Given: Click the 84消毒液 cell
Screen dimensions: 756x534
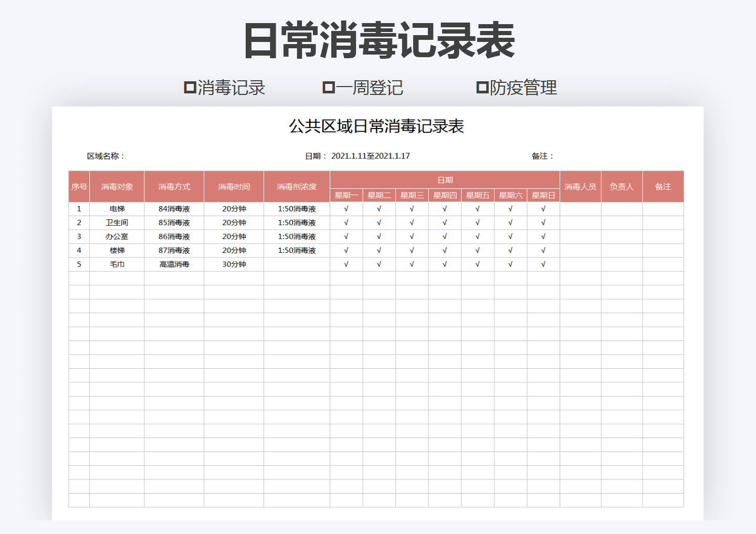Looking at the screenshot, I should coord(174,208).
